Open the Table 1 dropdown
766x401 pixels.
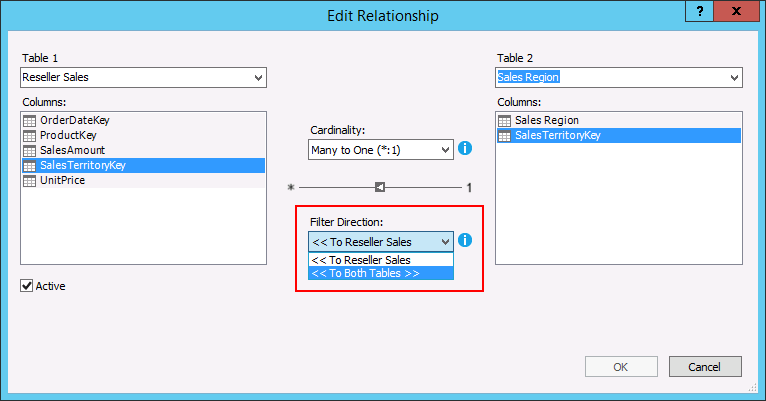[x=258, y=77]
